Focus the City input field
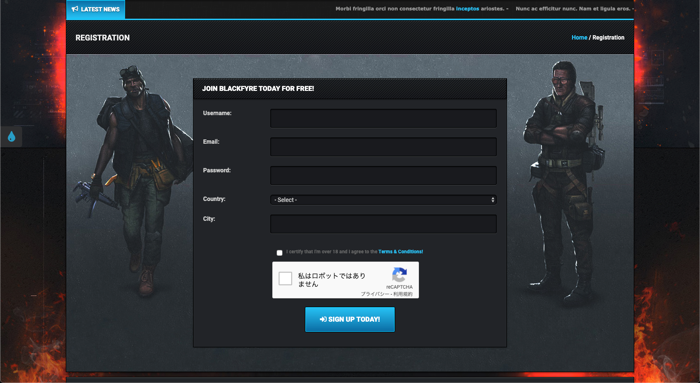This screenshot has width=700, height=383. pyautogui.click(x=383, y=224)
